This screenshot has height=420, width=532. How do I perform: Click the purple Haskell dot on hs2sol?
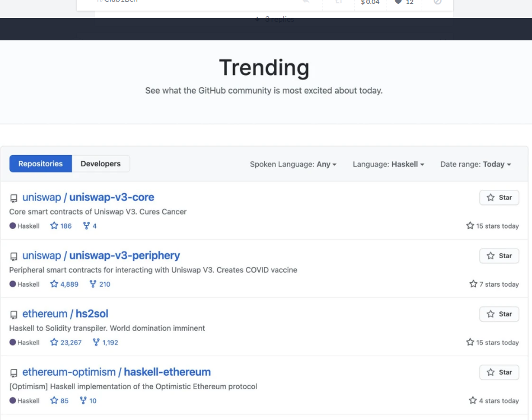coord(12,342)
